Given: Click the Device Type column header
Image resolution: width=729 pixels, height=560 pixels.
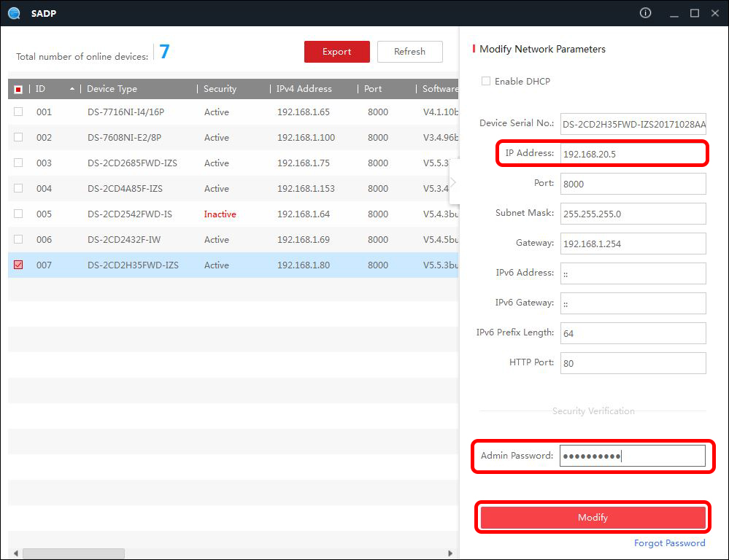Looking at the screenshot, I should tap(112, 89).
